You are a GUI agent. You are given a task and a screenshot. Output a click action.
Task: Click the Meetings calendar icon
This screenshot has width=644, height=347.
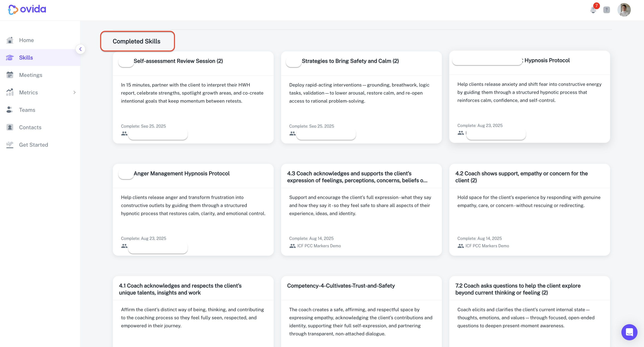(10, 75)
